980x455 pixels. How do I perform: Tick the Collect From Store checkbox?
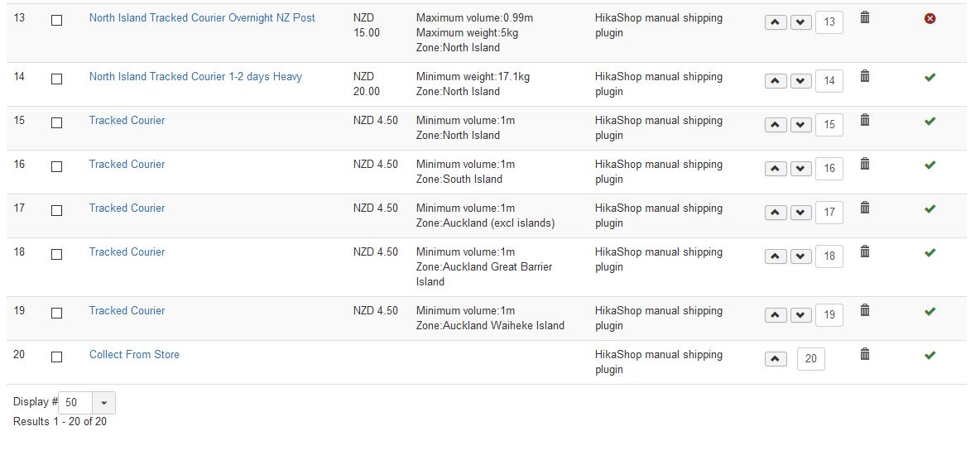tap(57, 357)
